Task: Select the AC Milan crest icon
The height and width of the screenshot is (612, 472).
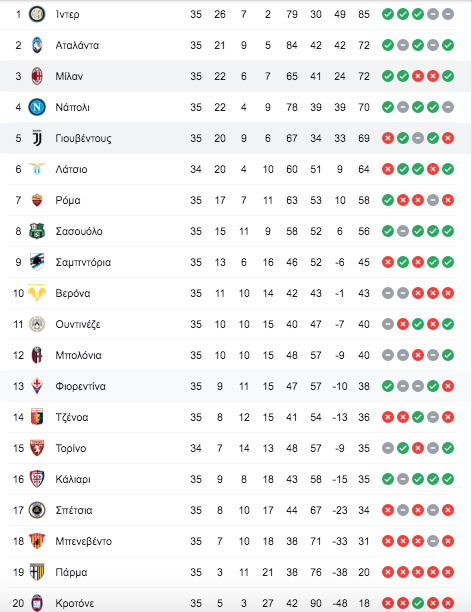Action: [x=37, y=76]
